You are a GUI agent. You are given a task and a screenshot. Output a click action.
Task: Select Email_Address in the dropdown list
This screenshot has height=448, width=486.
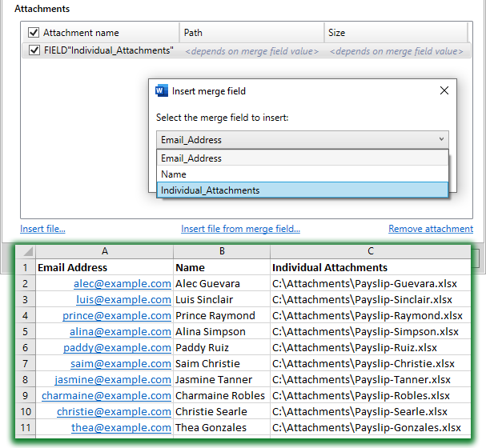pos(303,158)
